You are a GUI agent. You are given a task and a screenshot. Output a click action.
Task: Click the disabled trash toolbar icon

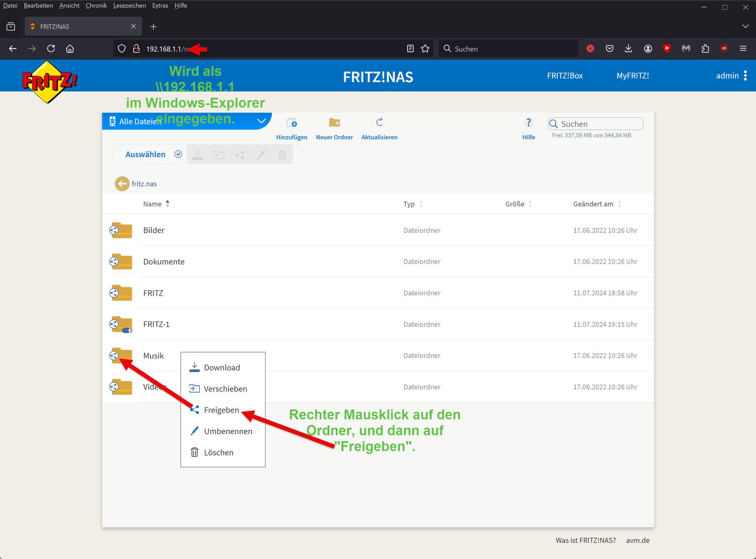(282, 155)
